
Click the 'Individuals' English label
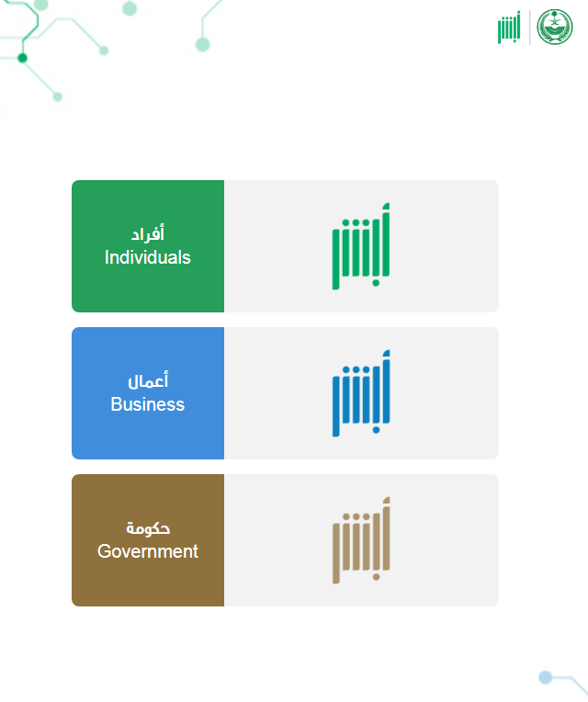[x=148, y=258]
